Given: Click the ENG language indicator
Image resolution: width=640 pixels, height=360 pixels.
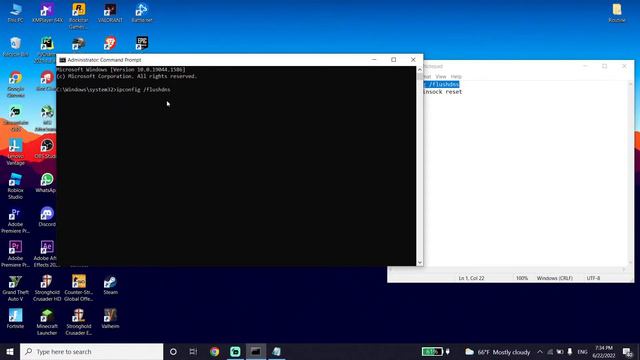Looking at the screenshot, I should click(x=582, y=352).
